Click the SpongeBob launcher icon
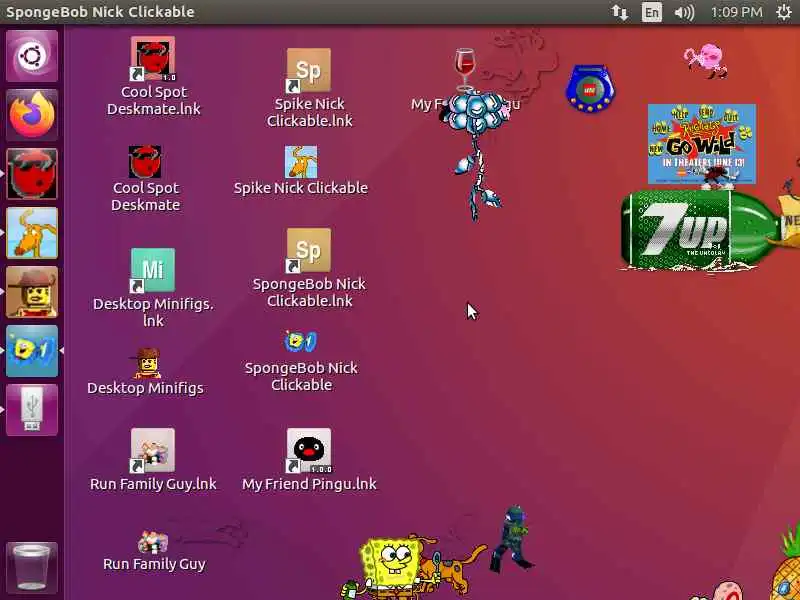Viewport: 800px width, 600px height. [32, 351]
